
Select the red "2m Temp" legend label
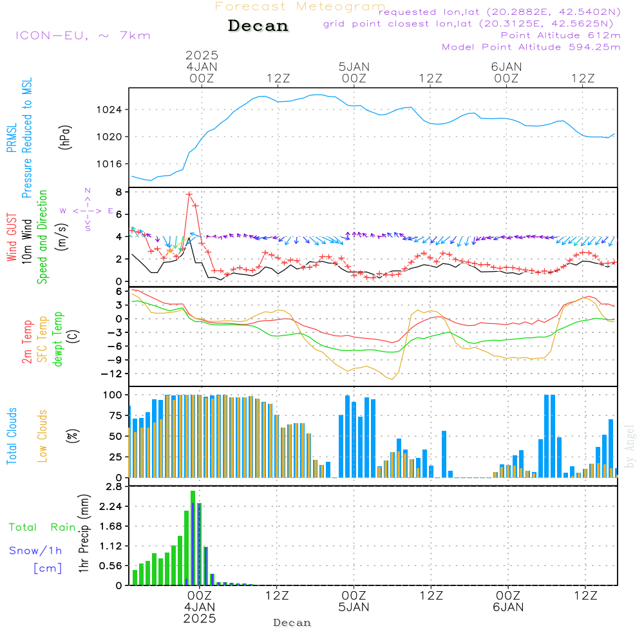pos(26,342)
